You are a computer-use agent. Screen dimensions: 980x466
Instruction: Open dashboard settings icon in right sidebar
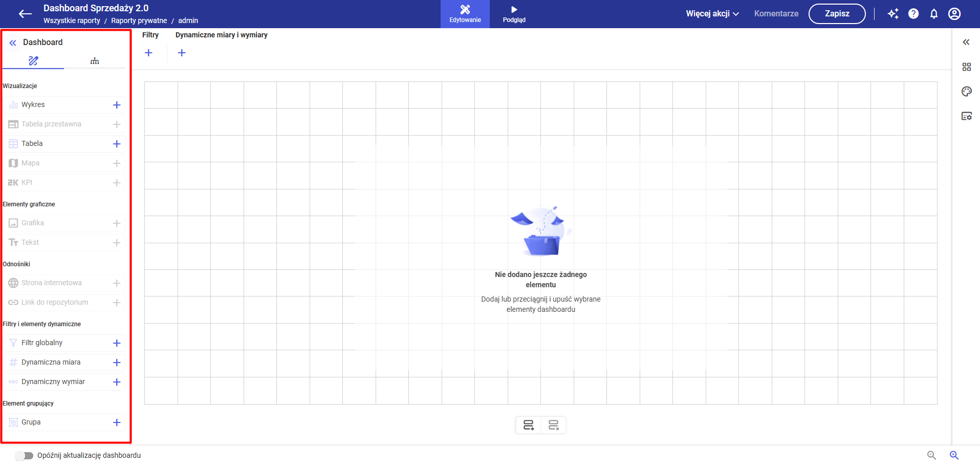tap(967, 116)
